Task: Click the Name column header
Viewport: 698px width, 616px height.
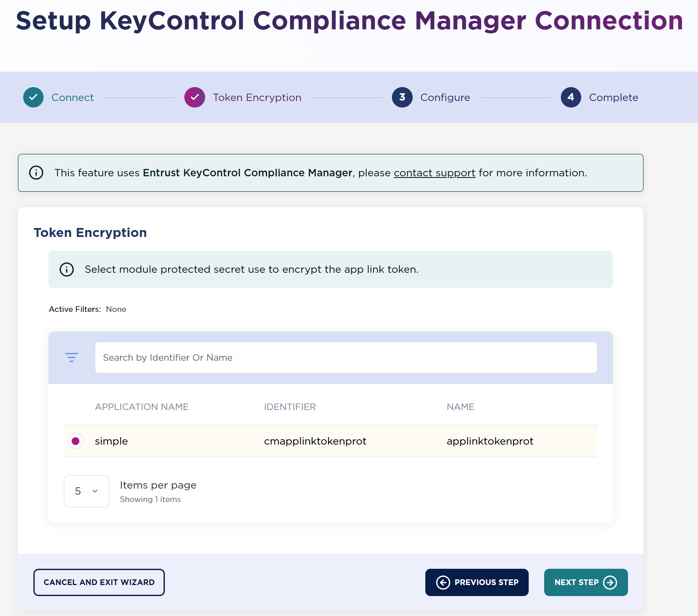Action: pyautogui.click(x=460, y=407)
